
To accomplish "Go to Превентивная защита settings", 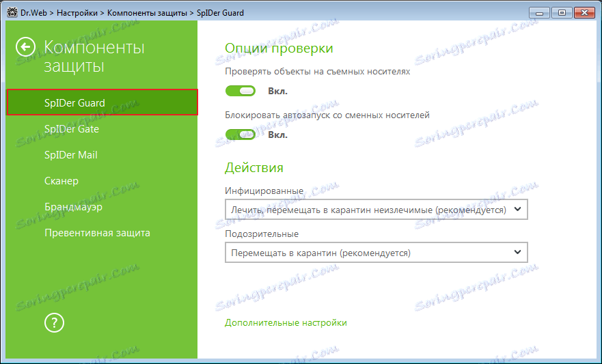I will pos(97,233).
